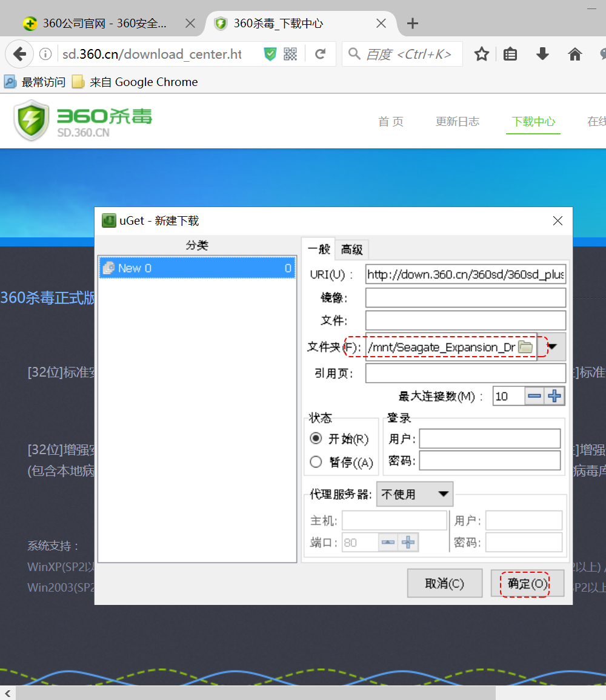The width and height of the screenshot is (606, 700).
Task: Open the Home page icon
Action: (x=574, y=54)
